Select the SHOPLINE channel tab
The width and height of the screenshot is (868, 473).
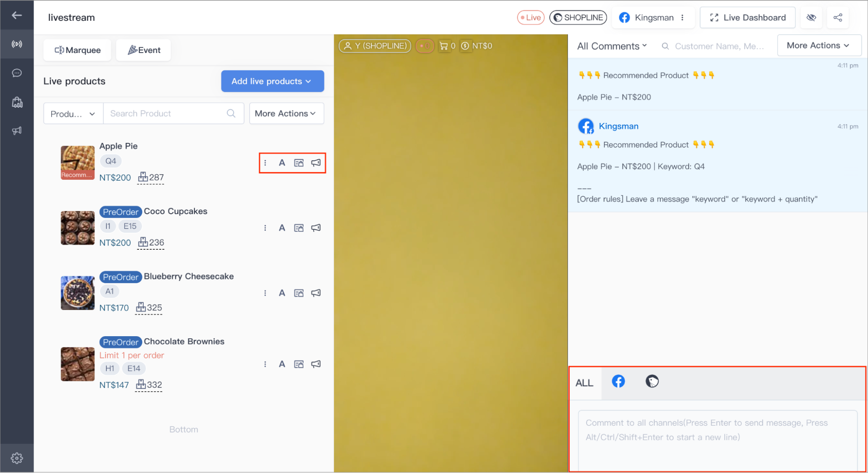point(652,381)
